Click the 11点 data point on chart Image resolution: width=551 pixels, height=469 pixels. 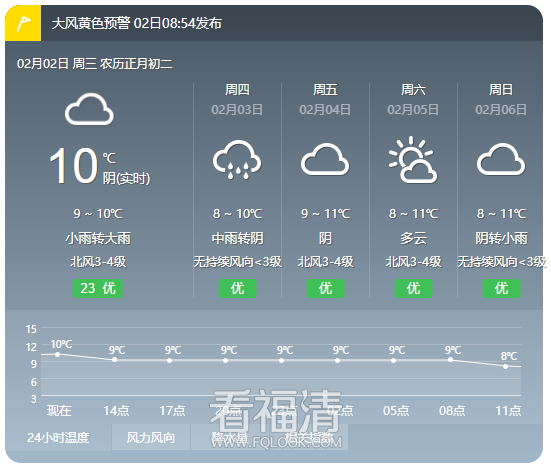(505, 366)
